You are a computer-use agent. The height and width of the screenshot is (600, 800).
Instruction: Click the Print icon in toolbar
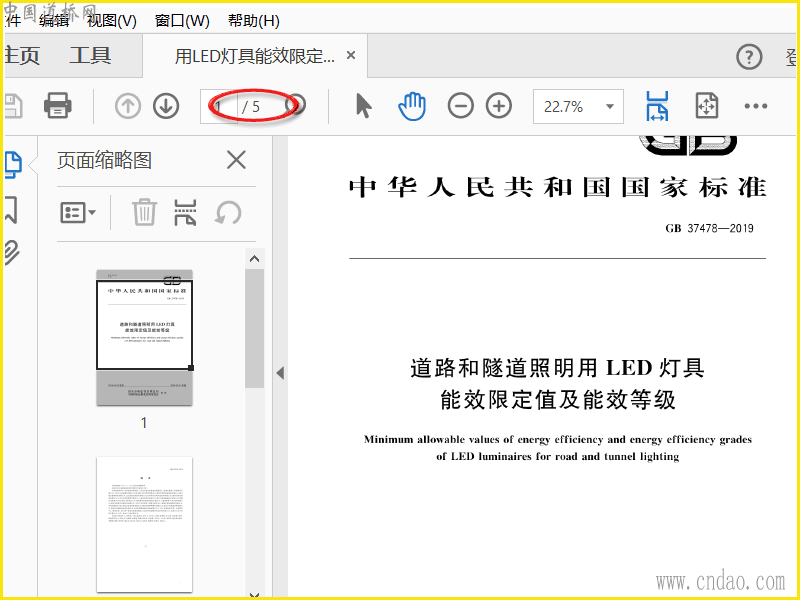tap(58, 106)
